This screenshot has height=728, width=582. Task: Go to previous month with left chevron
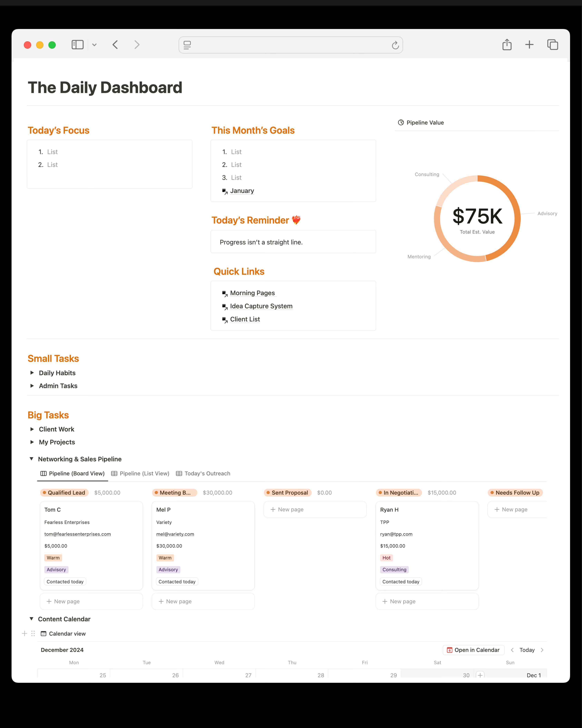click(512, 650)
